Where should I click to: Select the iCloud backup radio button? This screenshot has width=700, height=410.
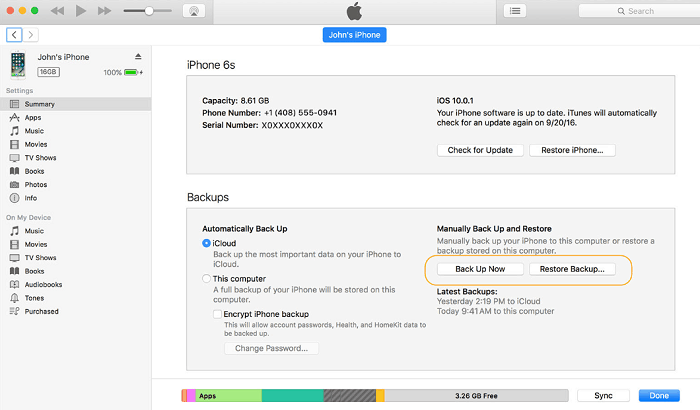tap(206, 243)
